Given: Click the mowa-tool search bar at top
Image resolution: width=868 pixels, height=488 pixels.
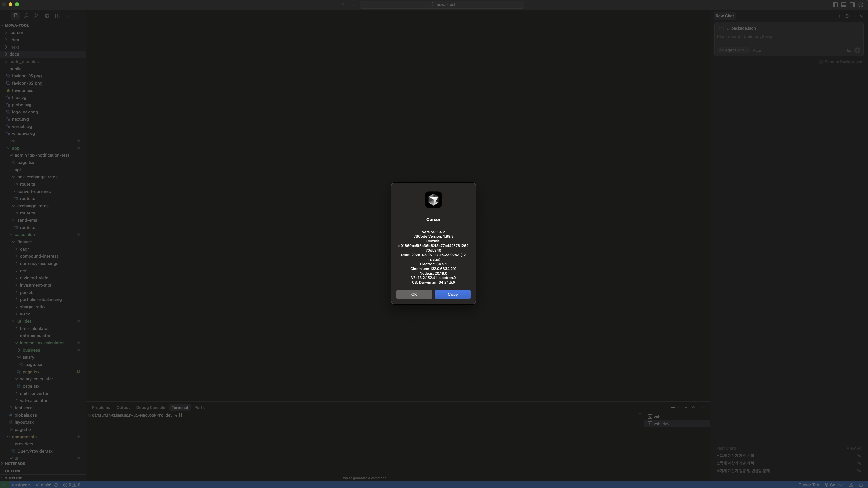Looking at the screenshot, I should click(x=442, y=4).
